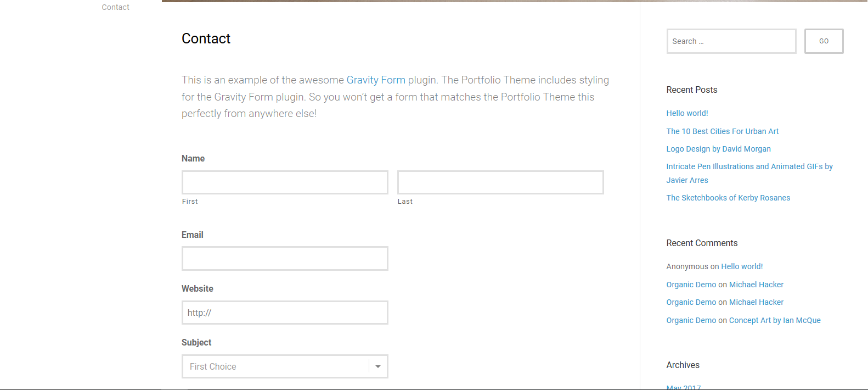Click the Contact menu item in the sidebar
The height and width of the screenshot is (390, 868).
point(115,7)
